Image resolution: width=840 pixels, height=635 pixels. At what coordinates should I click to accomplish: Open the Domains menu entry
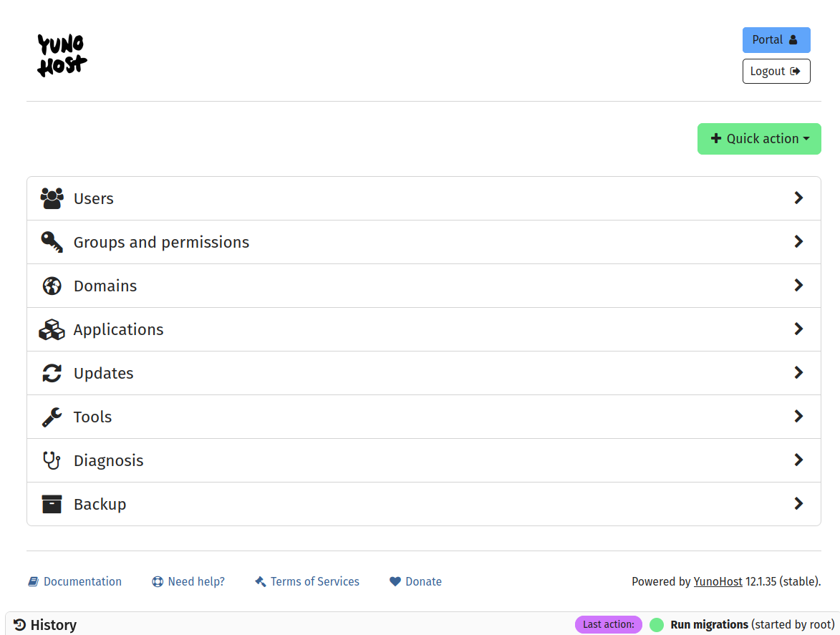(x=105, y=286)
